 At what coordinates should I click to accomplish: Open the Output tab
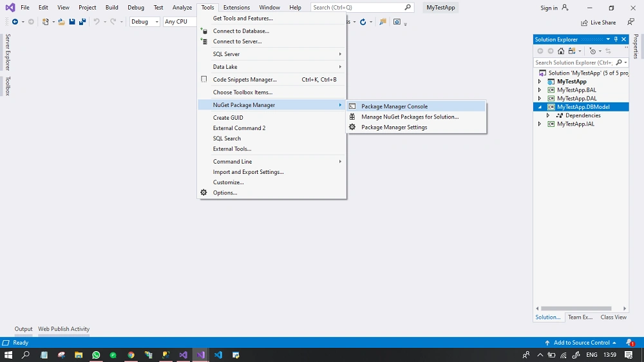23,329
